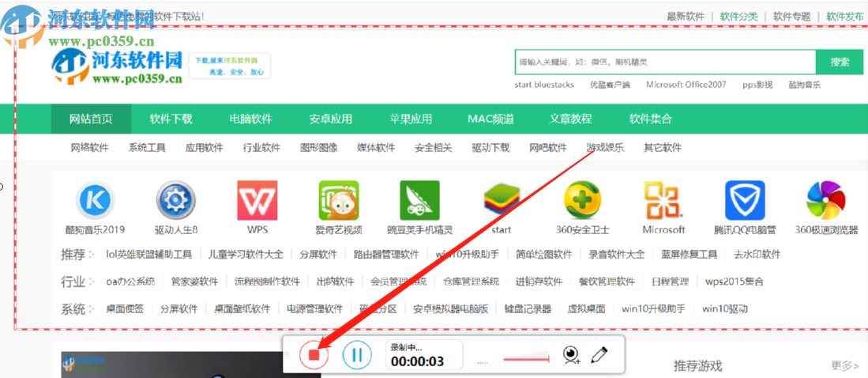
Task: Open 最新软件 top link
Action: click(686, 17)
